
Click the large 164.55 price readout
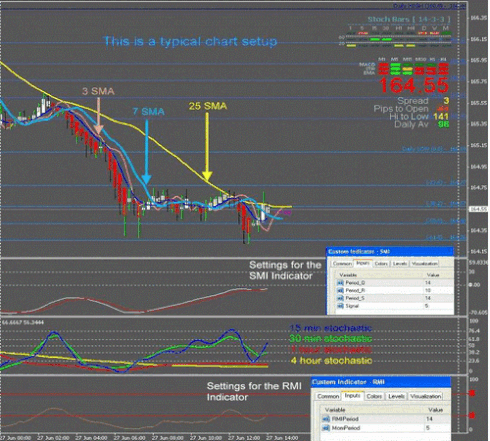(414, 85)
